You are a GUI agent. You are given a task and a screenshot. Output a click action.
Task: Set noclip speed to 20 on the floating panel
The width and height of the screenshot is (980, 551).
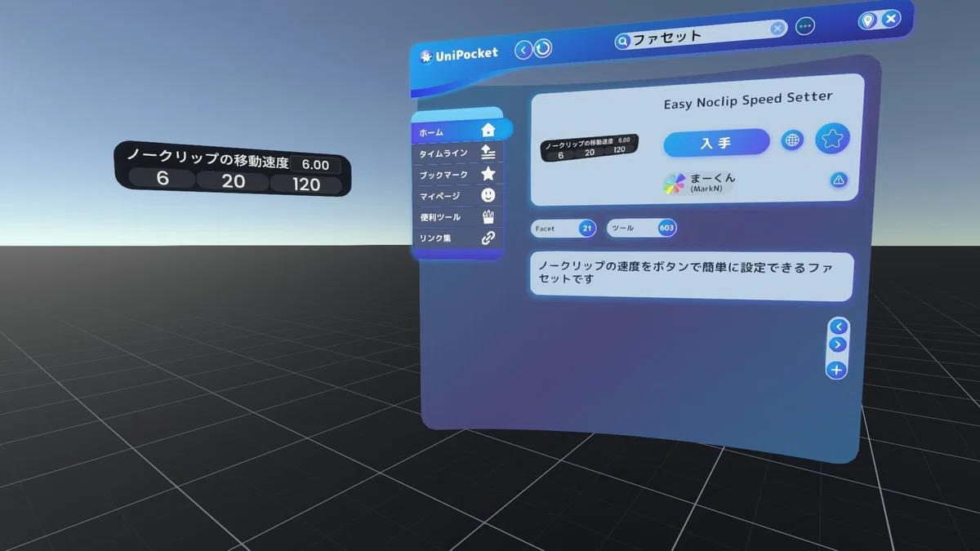[234, 182]
